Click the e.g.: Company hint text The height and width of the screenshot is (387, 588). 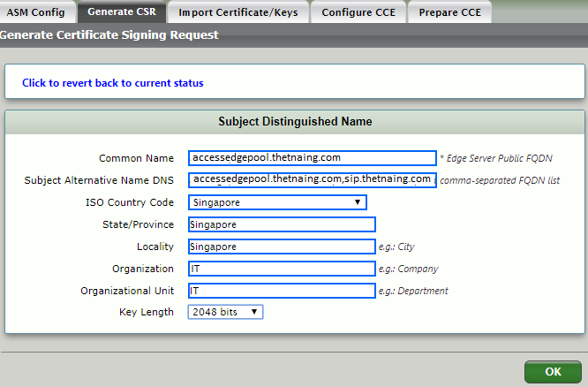(x=408, y=269)
